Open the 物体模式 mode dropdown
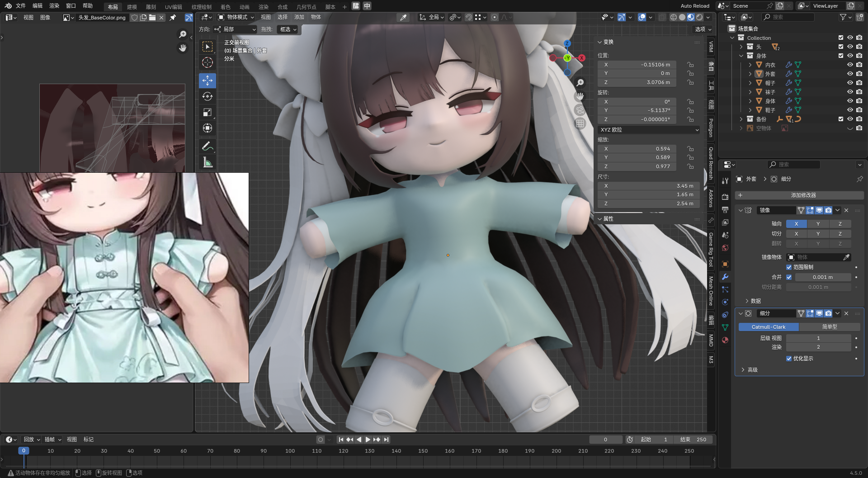This screenshot has width=868, height=478. [x=236, y=17]
